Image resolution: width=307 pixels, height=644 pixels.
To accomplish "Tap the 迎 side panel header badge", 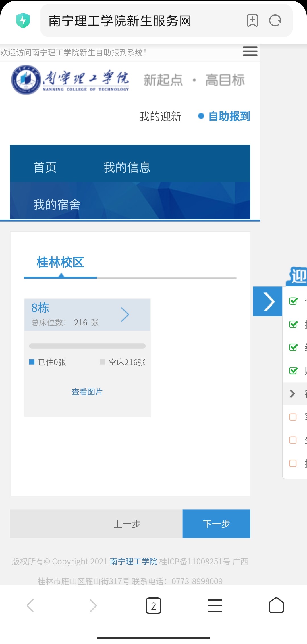I will (x=297, y=276).
